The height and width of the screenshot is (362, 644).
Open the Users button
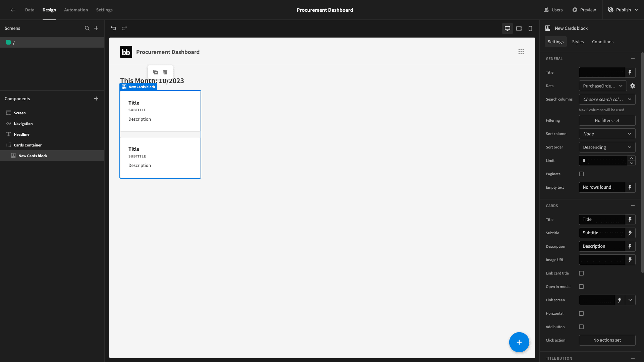pyautogui.click(x=553, y=10)
